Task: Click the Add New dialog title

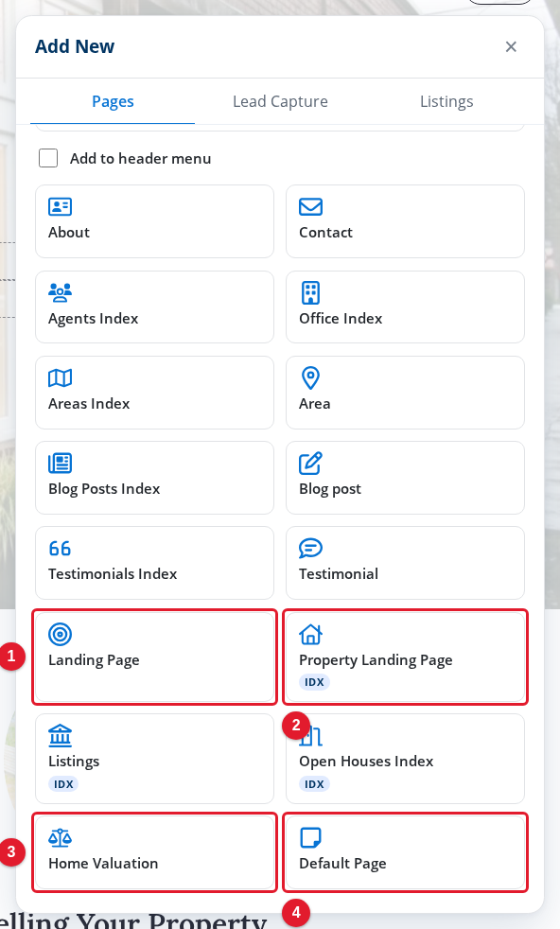Action: [x=75, y=46]
